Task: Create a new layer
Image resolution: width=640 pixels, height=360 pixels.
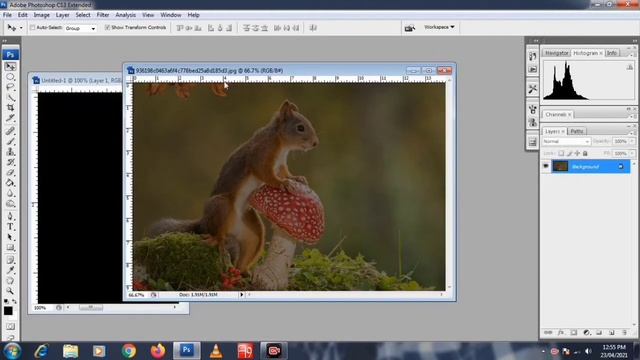Action: [611, 333]
